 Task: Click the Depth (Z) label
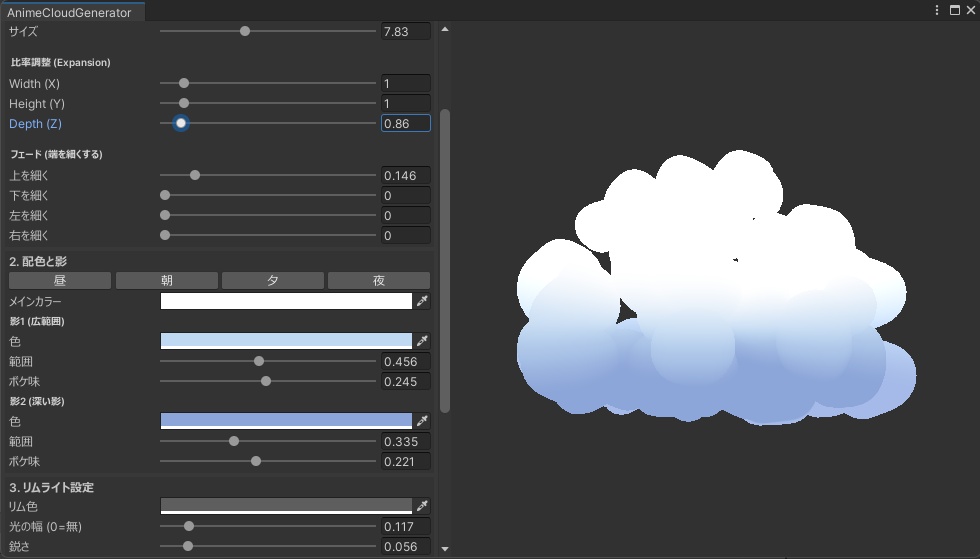(35, 124)
